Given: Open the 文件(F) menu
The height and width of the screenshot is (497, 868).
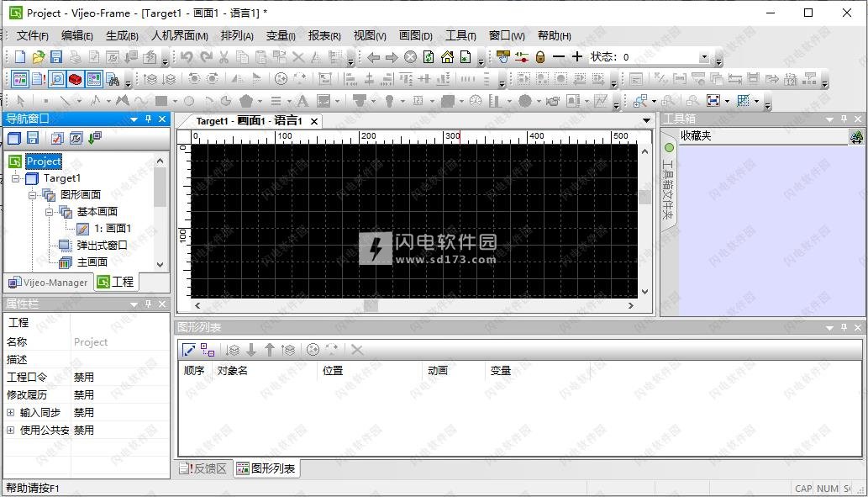Looking at the screenshot, I should pos(32,36).
